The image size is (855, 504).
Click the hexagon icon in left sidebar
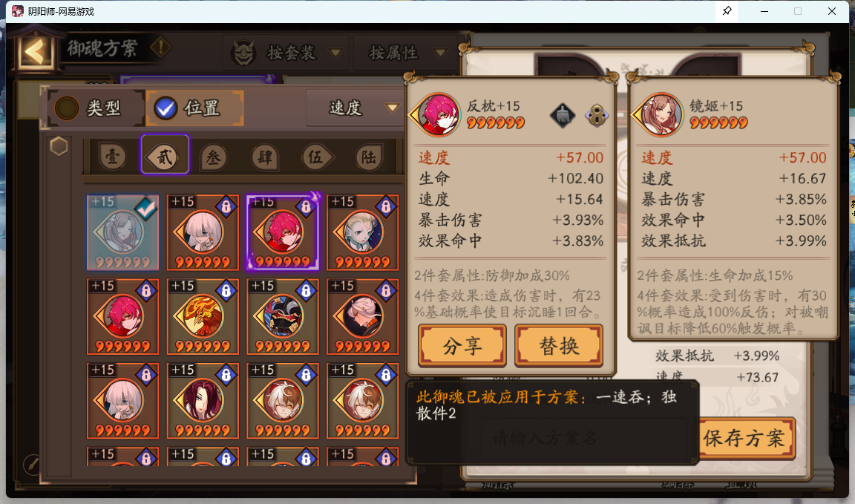(59, 146)
